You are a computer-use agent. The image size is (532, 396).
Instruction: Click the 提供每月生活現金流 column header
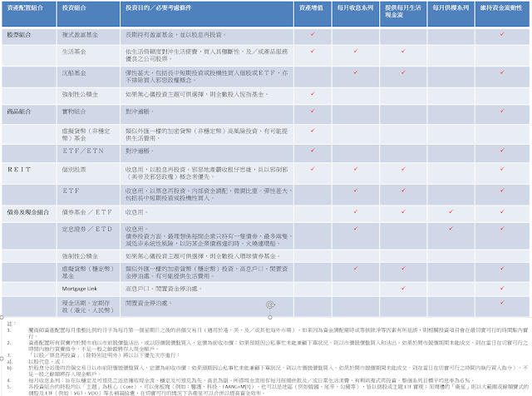403,14
